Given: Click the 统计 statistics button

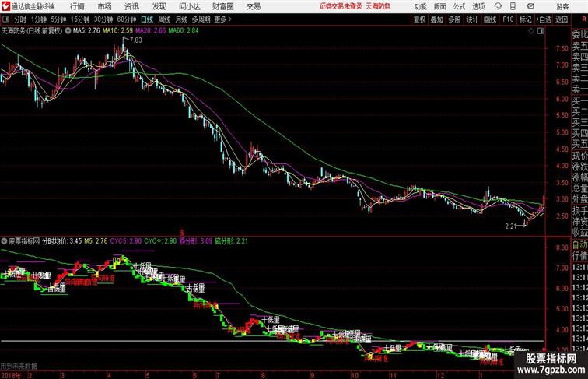Looking at the screenshot, I should click(472, 19).
